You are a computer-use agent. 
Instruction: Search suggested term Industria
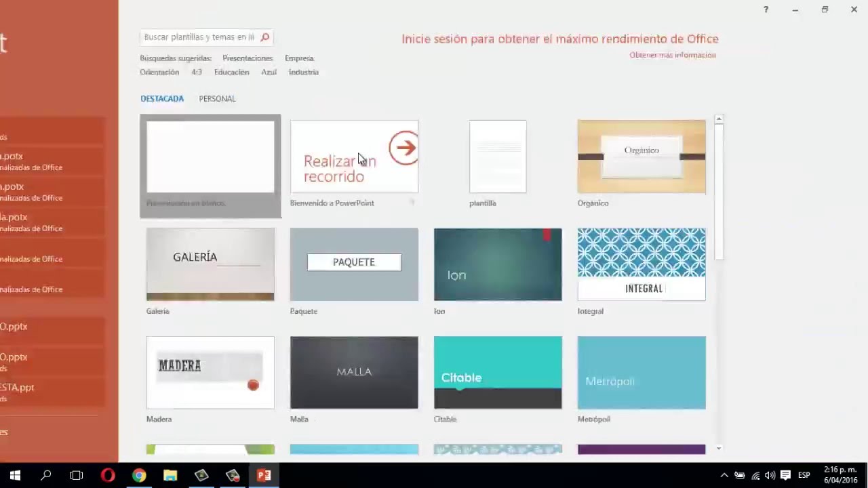(304, 72)
